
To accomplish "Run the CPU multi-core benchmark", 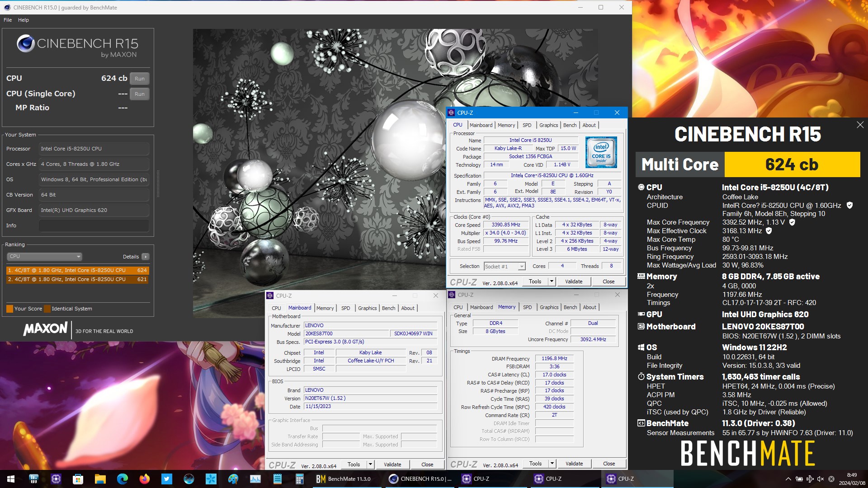I will point(140,79).
